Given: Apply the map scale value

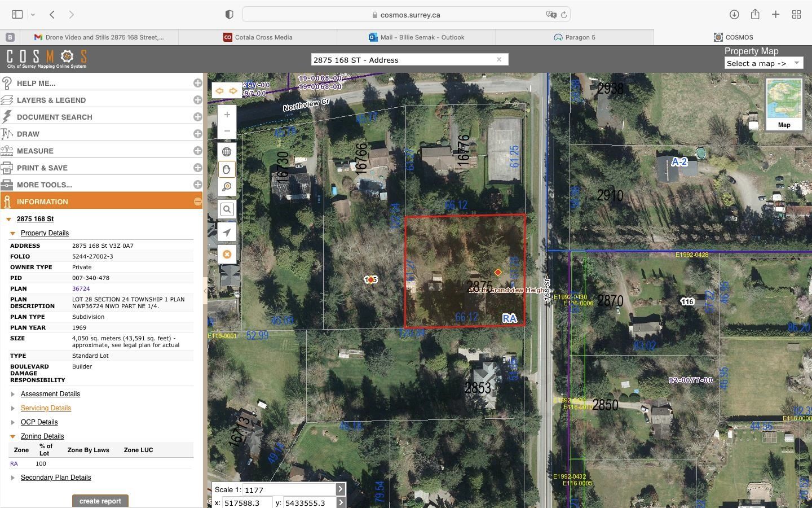Looking at the screenshot, I should pos(341,489).
